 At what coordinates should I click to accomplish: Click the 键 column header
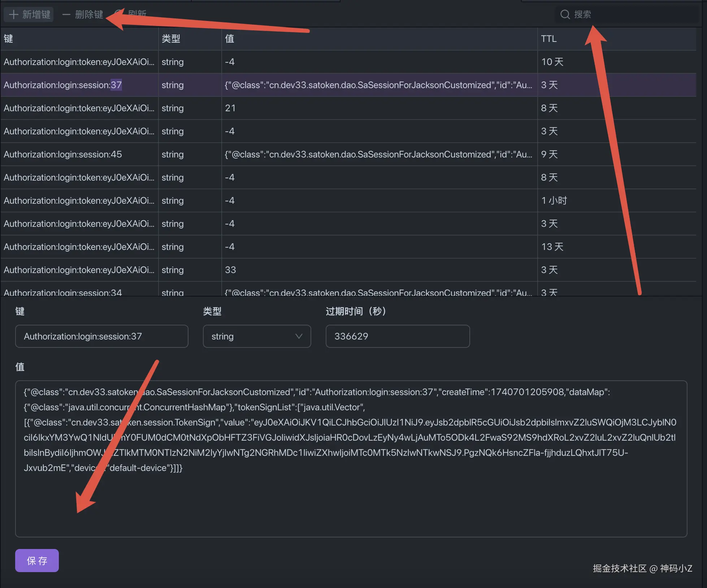pyautogui.click(x=9, y=39)
